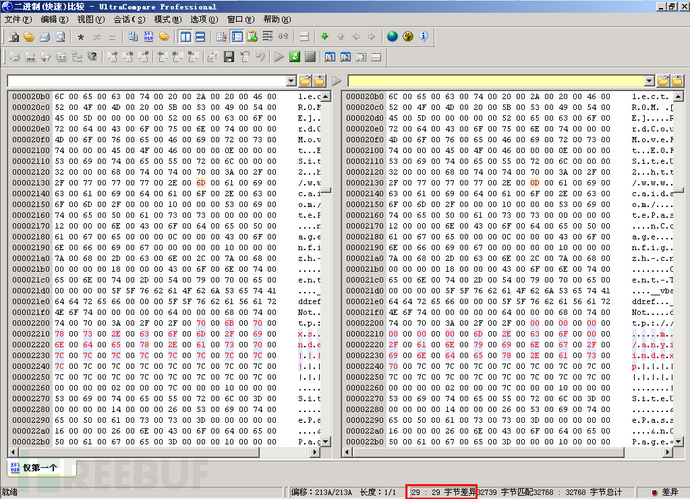Click the swap panes arrows icon
The height and width of the screenshot is (499, 690).
click(x=283, y=37)
